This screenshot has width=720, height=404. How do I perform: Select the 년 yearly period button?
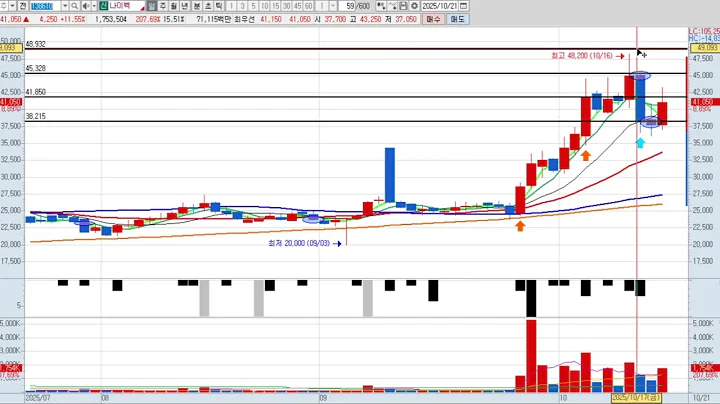coord(185,6)
